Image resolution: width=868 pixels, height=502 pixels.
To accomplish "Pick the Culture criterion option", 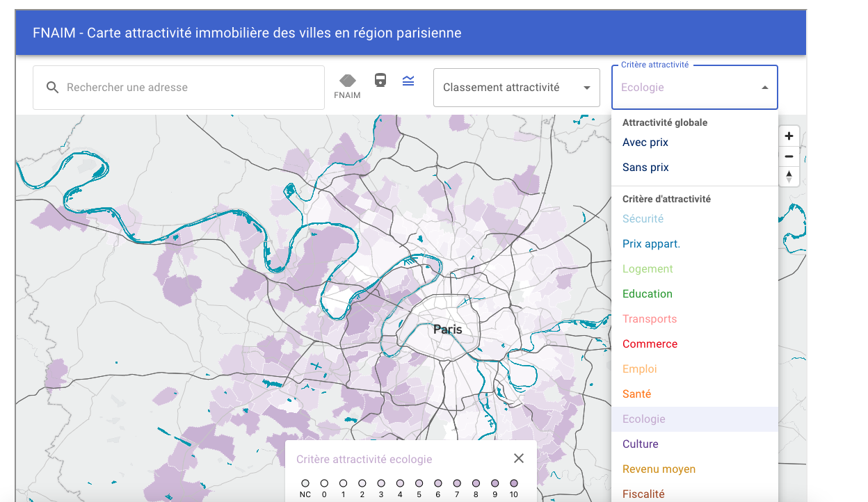I will [x=640, y=444].
